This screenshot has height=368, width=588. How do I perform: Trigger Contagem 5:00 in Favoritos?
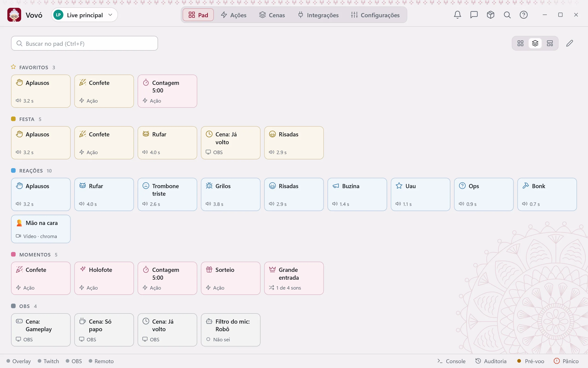click(167, 91)
